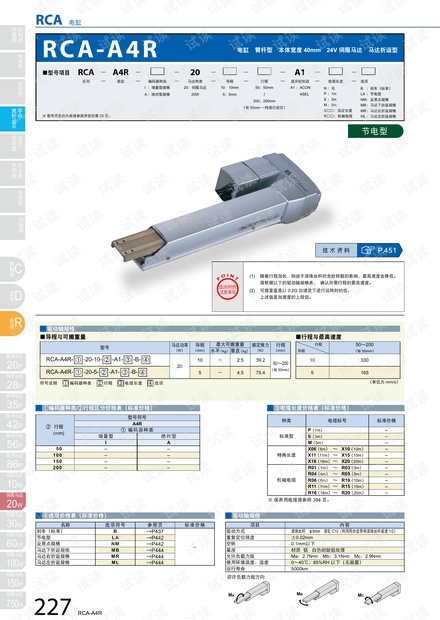Click the empty encoder type box after A4R
The height and width of the screenshot is (620, 440).
pos(157,71)
